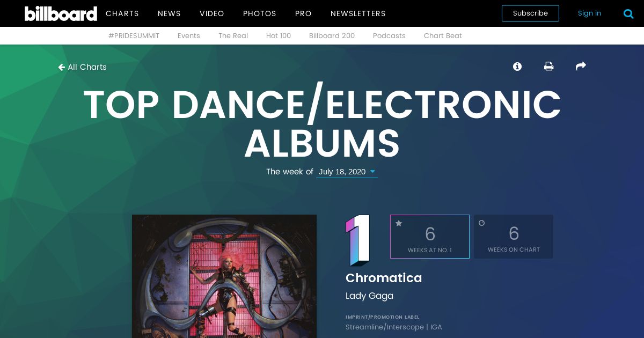Click the star icon in Weeks at No. 1
The width and height of the screenshot is (644, 338).
pos(399,223)
